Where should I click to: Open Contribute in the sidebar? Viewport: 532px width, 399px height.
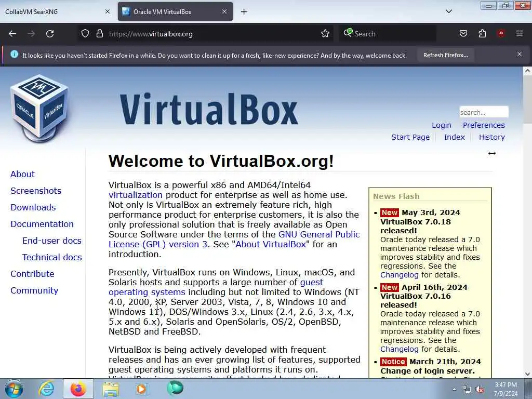[32, 274]
